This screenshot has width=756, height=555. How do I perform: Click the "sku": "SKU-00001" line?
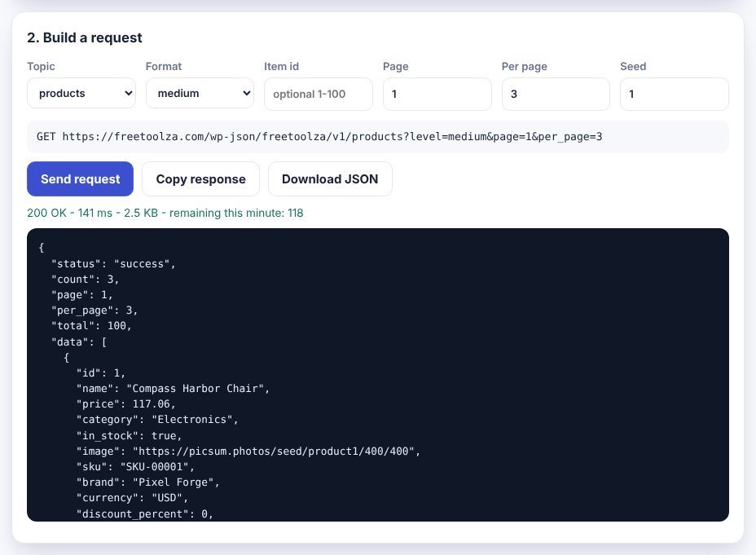pyautogui.click(x=135, y=466)
